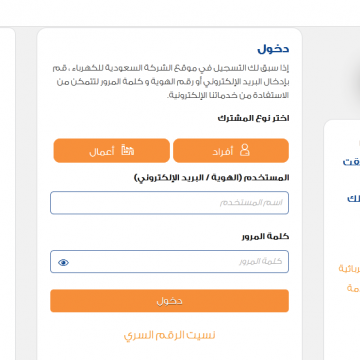Click the wide orange دخول login button
Viewport: 360px width, 360px height.
(169, 301)
